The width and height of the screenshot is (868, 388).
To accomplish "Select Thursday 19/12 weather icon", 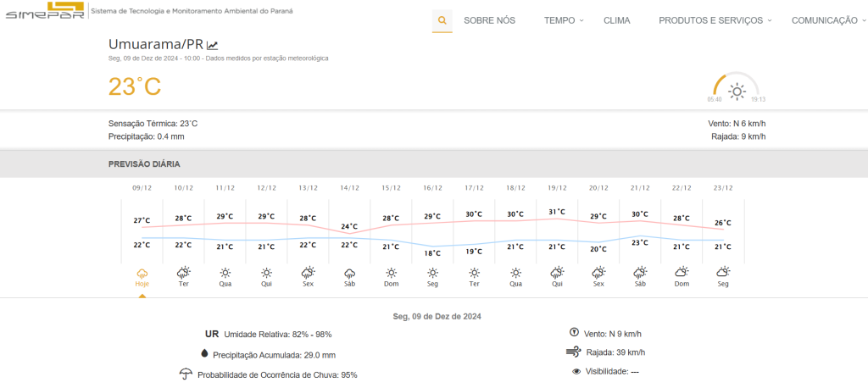I will 557,274.
